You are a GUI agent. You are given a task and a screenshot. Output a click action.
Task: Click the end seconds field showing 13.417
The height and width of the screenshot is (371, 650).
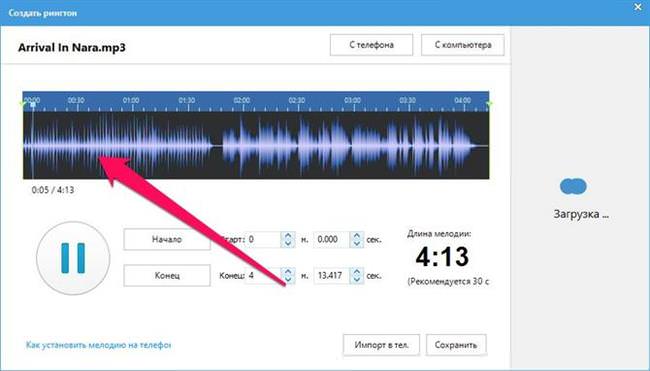pos(332,275)
